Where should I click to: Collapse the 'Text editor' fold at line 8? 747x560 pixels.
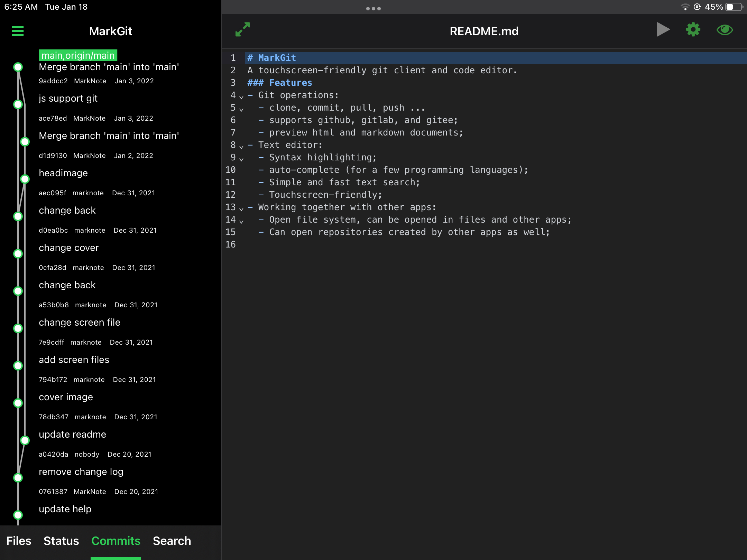[241, 147]
